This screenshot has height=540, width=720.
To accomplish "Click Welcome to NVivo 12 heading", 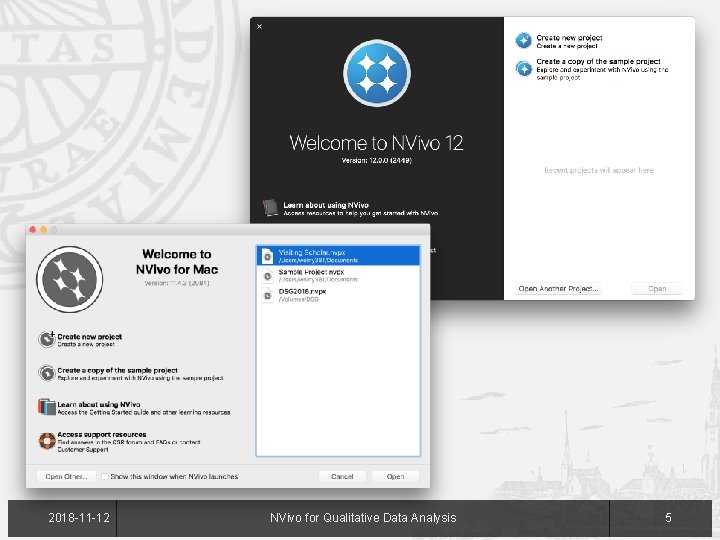I will click(x=377, y=143).
